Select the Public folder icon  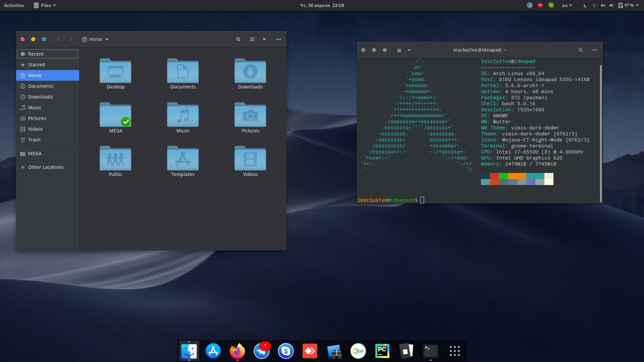pos(115,158)
